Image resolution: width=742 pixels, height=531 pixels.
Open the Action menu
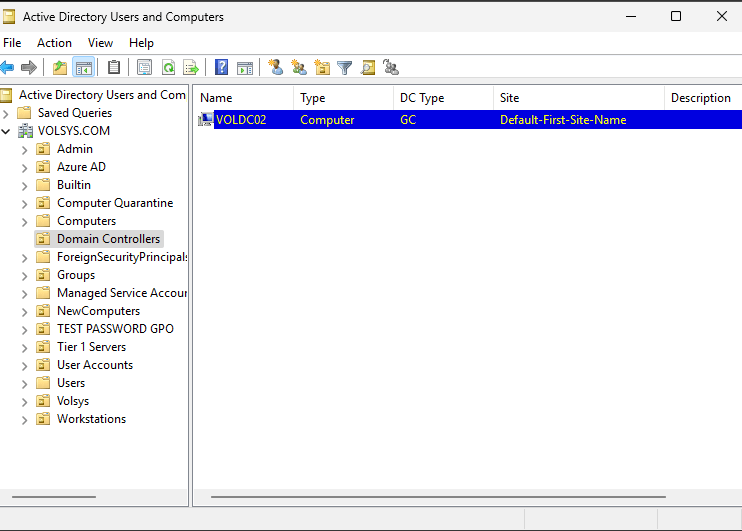pos(54,43)
